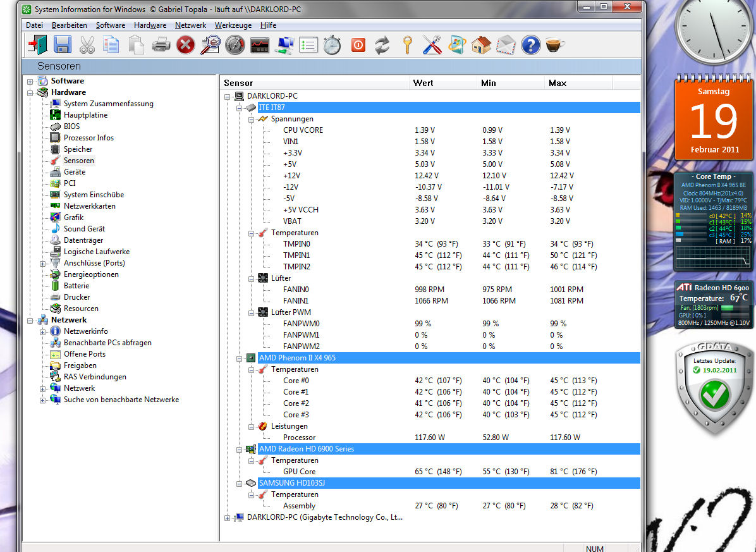This screenshot has height=552, width=756.
Task: Click the envelope mail icon
Action: click(506, 45)
